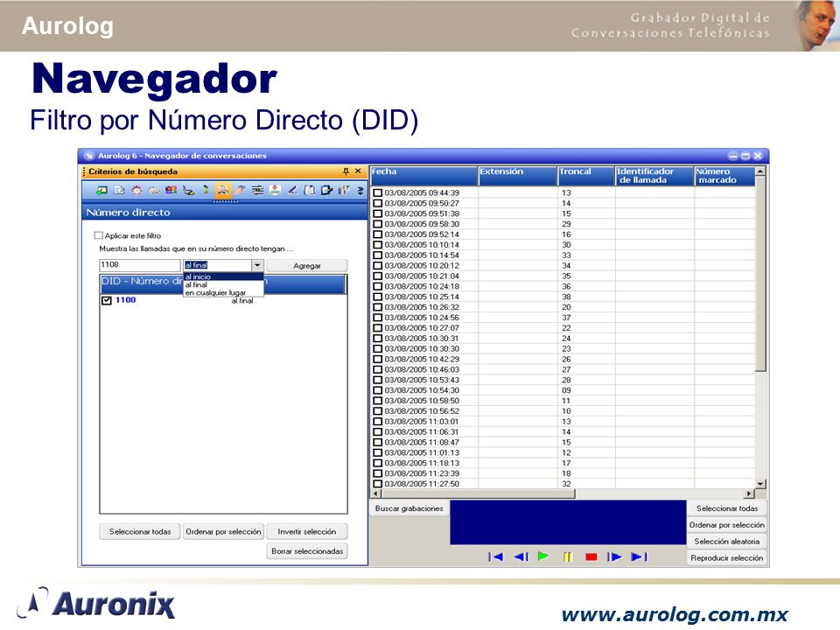Sort by the Fecha column header
The image size is (840, 630).
(423, 176)
